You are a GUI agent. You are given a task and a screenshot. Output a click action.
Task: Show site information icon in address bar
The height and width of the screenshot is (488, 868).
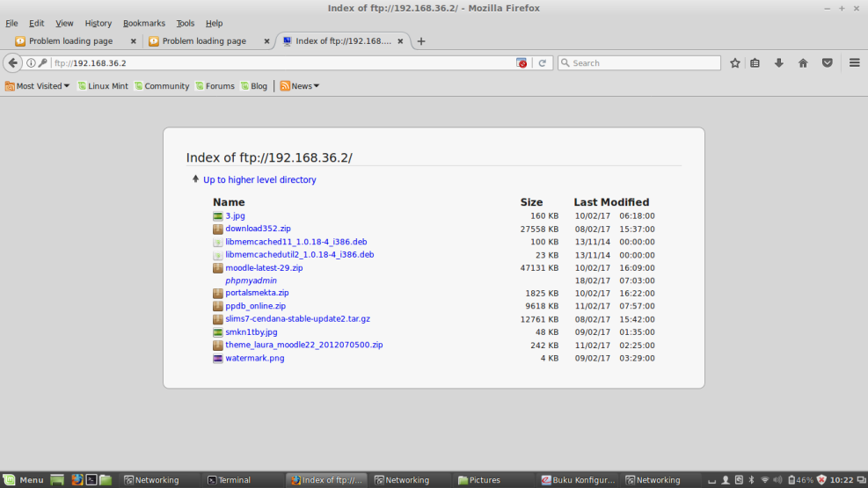pyautogui.click(x=31, y=63)
